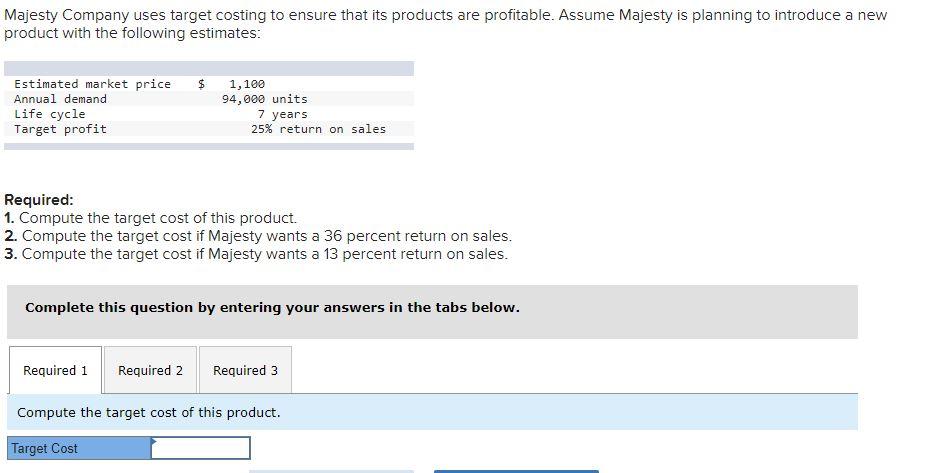Click the light blue tab instruction bar
This screenshot has height=473, width=929.
coord(432,412)
